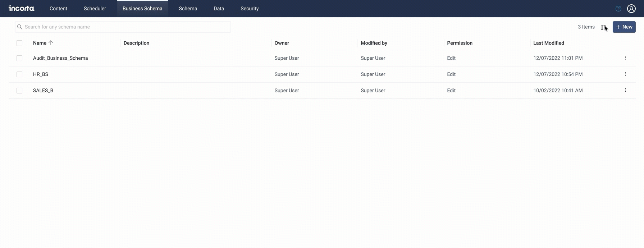Image resolution: width=644 pixels, height=248 pixels.
Task: Focus the schema name search field
Action: (123, 27)
